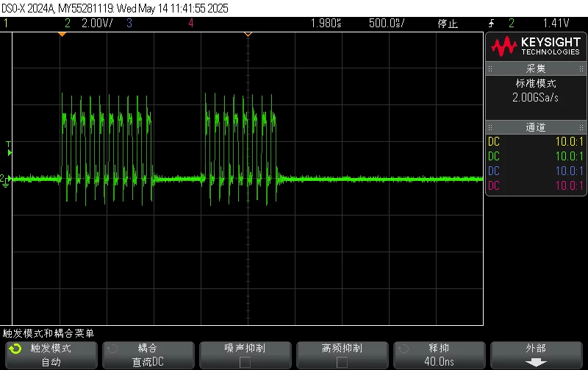Click the rotary knob icon on trigger mode softkey
This screenshot has height=370, width=588.
[x=15, y=349]
